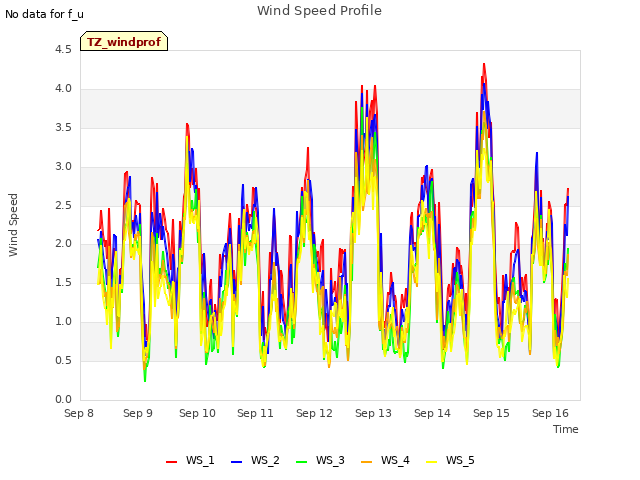
Task: Click the highest red peak near Sep 15
Action: click(x=484, y=64)
